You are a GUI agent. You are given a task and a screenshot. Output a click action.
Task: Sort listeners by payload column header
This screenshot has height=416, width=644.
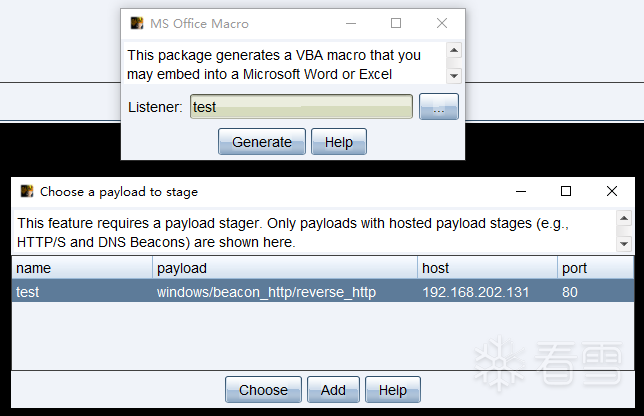coord(285,268)
